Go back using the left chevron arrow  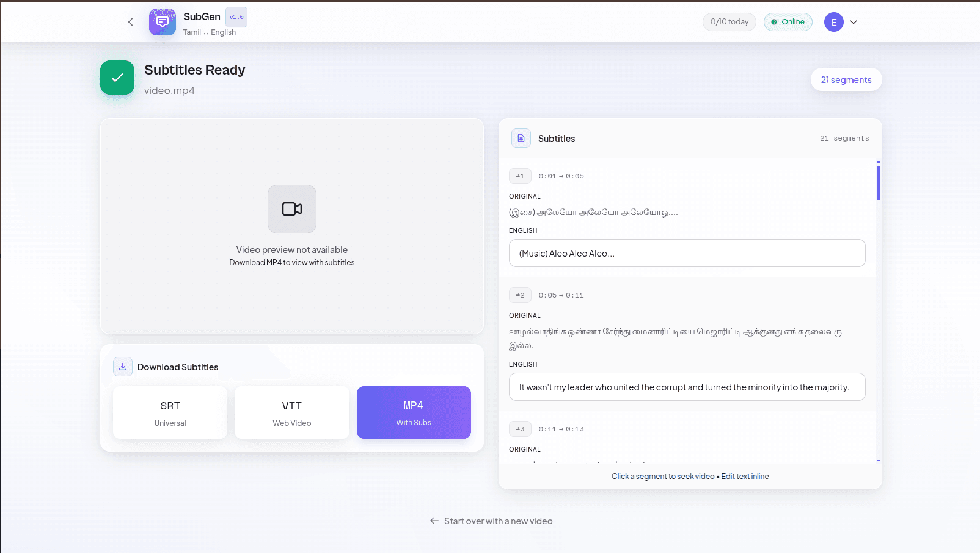click(130, 22)
